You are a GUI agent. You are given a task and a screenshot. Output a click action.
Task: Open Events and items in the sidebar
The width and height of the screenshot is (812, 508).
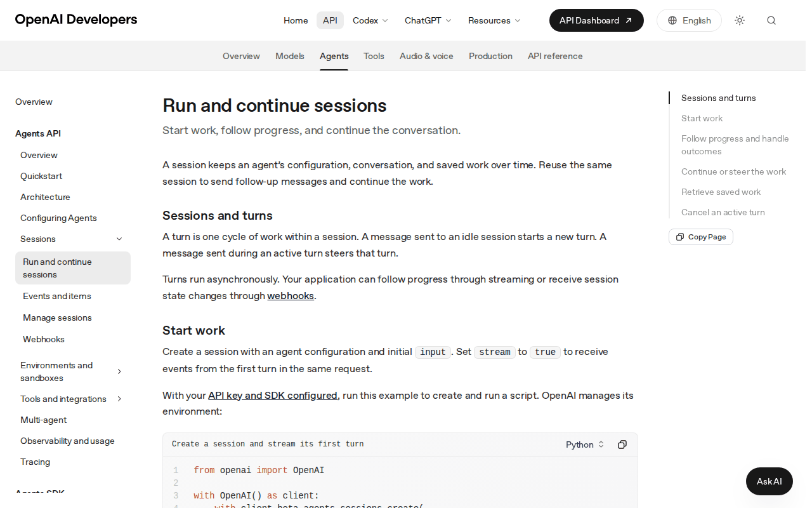point(57,296)
